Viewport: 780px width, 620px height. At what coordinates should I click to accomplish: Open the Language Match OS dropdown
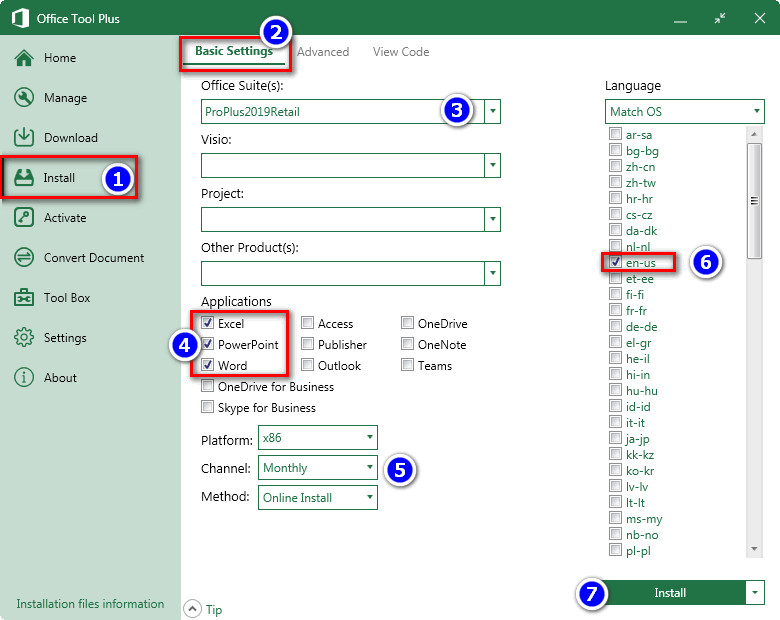(684, 111)
